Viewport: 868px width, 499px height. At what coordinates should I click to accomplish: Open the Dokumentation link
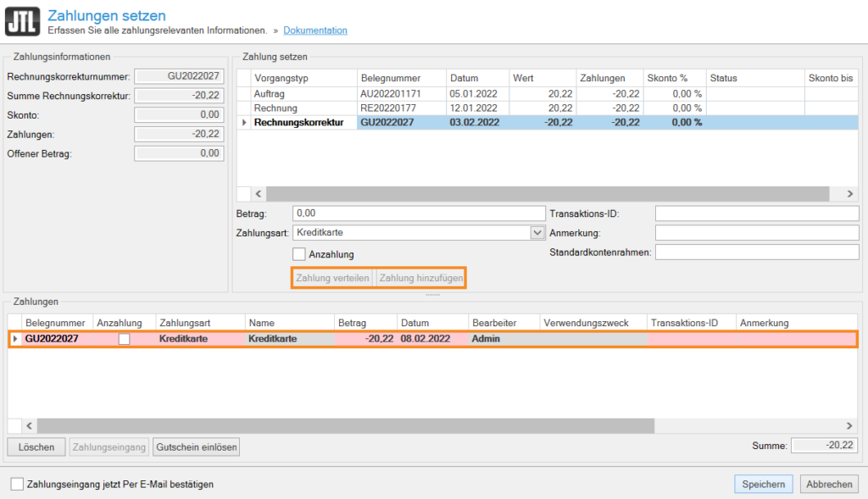tap(315, 30)
